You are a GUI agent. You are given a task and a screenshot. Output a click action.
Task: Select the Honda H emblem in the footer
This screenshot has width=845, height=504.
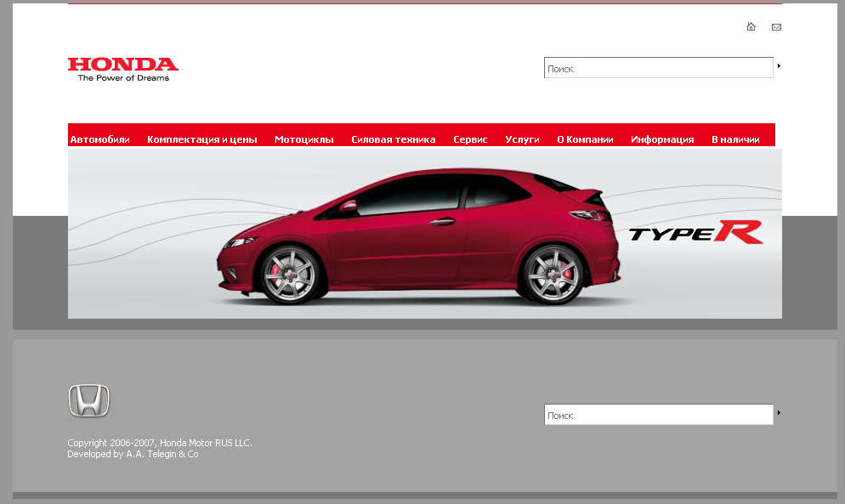pos(88,401)
